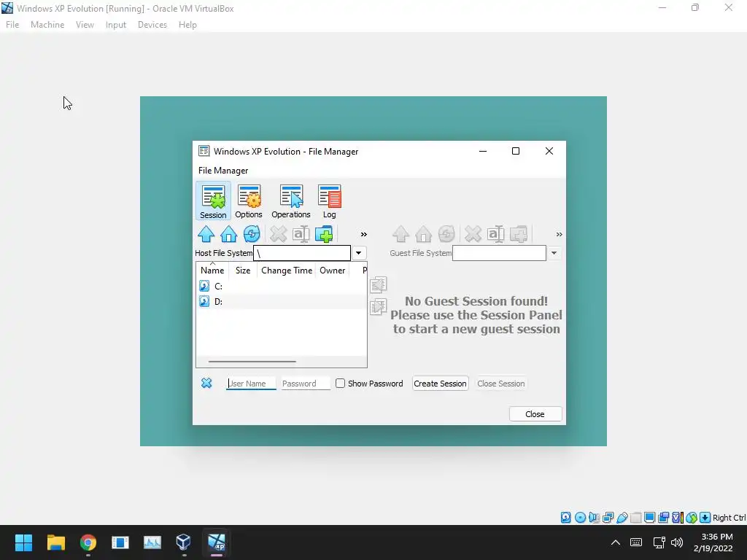Show hidden system tray icons

pyautogui.click(x=616, y=542)
